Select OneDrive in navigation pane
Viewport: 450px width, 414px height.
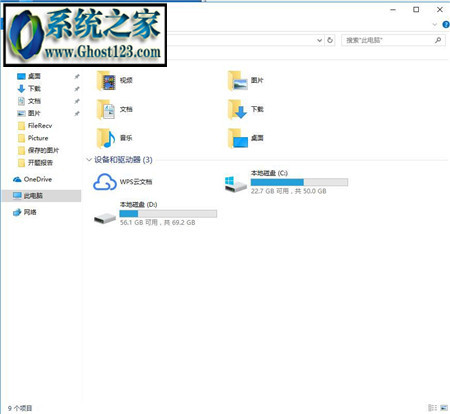point(32,179)
